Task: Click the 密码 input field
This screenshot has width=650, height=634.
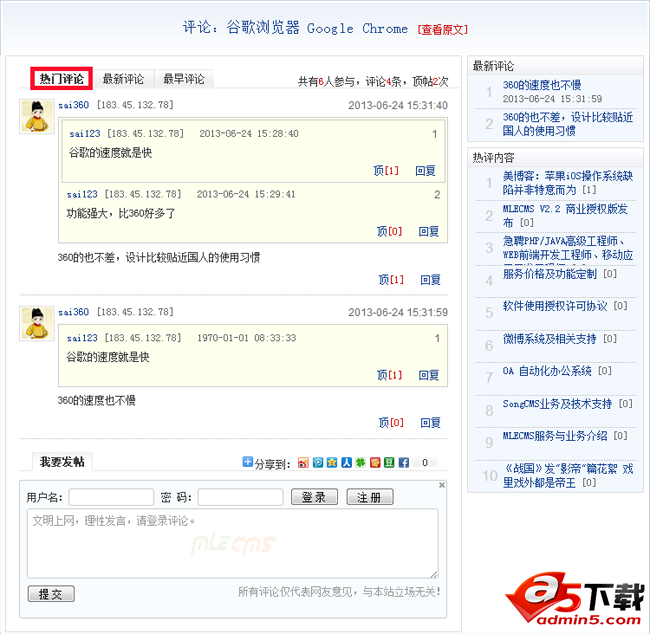Action: [240, 497]
